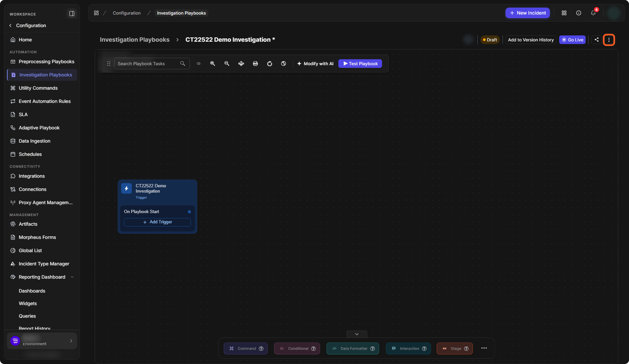Click the Search Playbook Tasks field

152,64
